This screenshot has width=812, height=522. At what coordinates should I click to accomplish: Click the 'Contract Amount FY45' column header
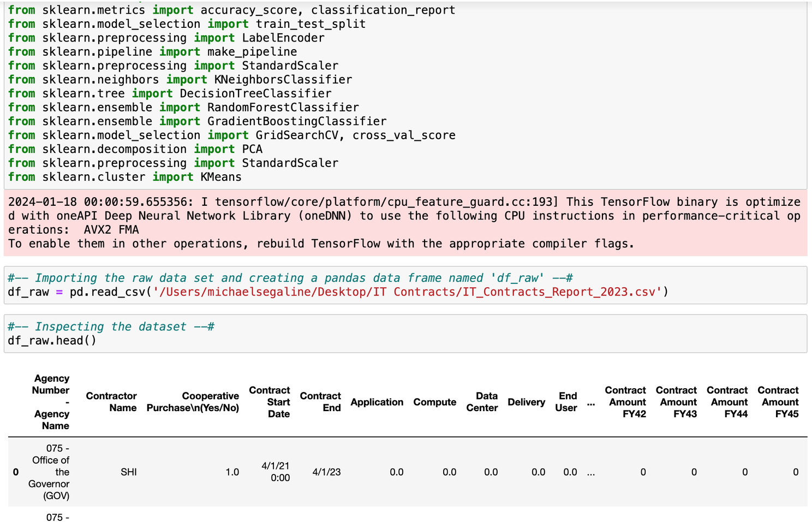778,402
